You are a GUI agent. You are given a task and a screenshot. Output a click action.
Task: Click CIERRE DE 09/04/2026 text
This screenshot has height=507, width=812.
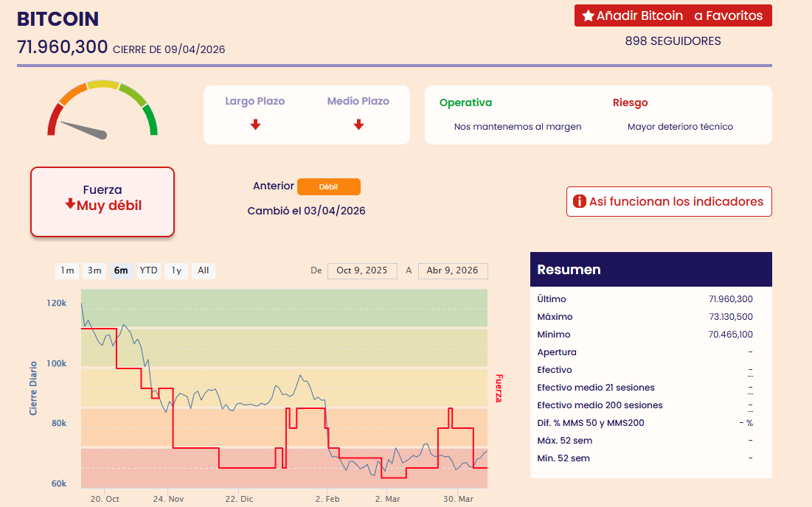coord(169,49)
